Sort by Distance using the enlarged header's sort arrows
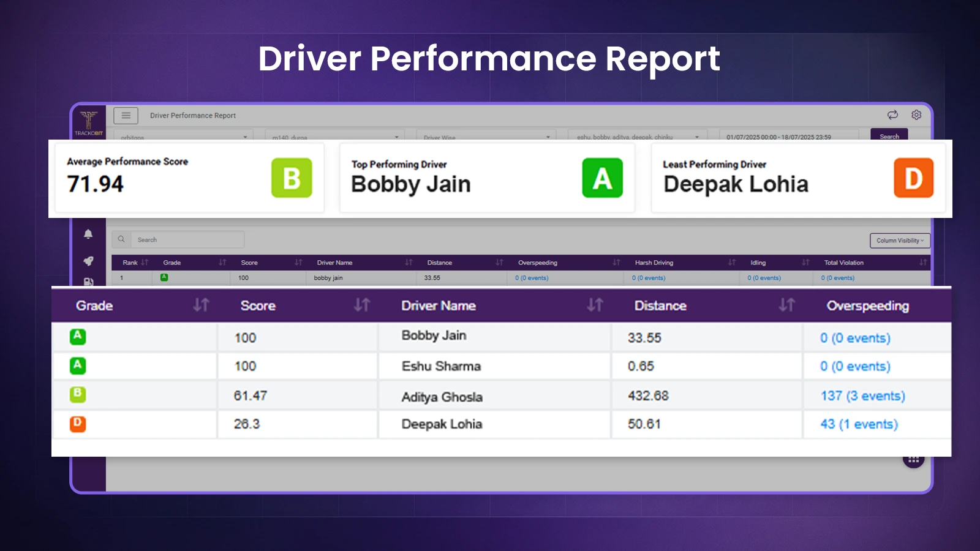Image resolution: width=980 pixels, height=551 pixels. pos(786,305)
